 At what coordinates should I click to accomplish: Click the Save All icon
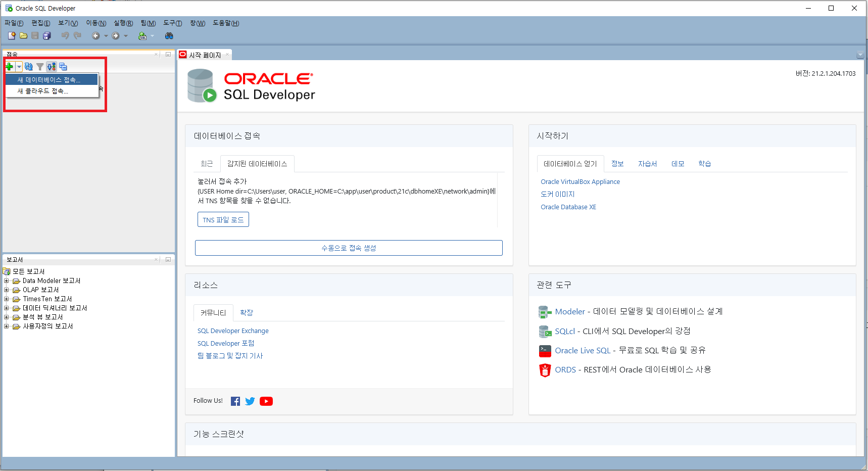[47, 36]
